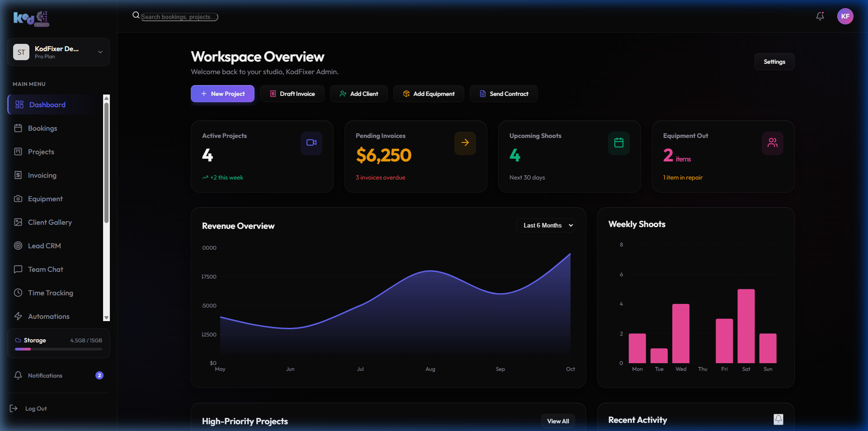The width and height of the screenshot is (868, 431).
Task: Click the New Project button
Action: (x=222, y=94)
